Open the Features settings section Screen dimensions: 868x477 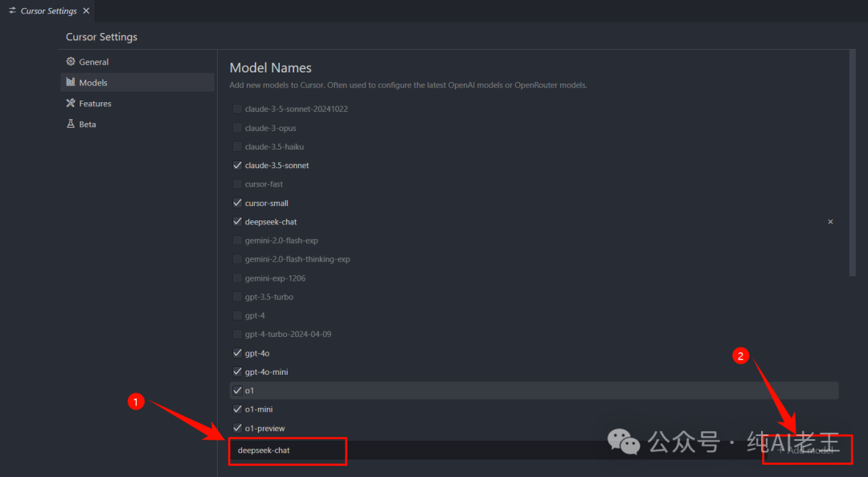(95, 104)
